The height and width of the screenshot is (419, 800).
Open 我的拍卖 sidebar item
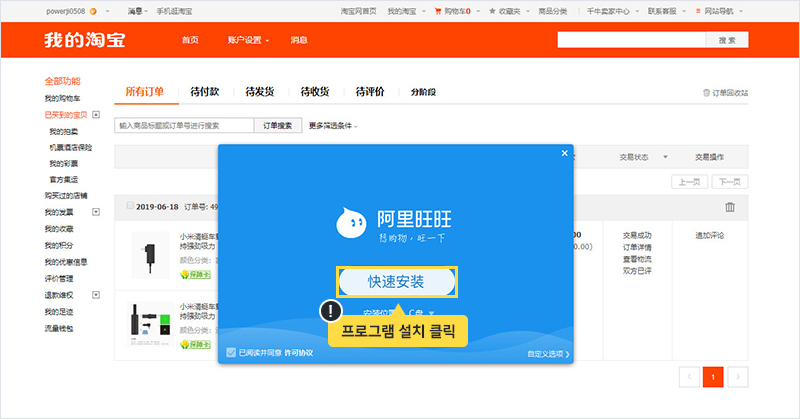[64, 132]
